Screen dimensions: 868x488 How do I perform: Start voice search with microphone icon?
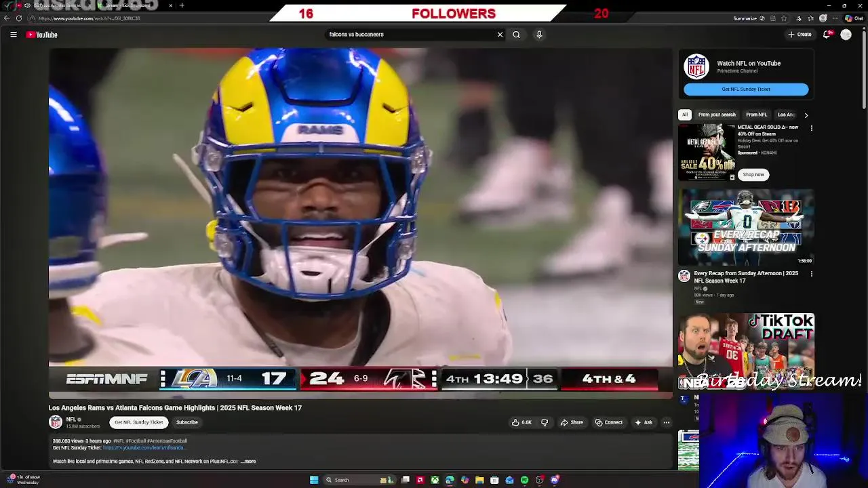pyautogui.click(x=539, y=35)
